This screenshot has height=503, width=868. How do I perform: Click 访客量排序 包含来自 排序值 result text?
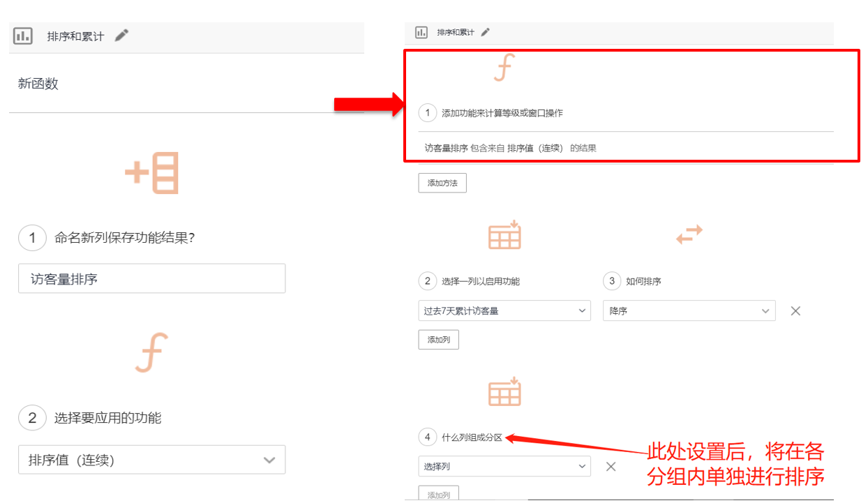511,148
